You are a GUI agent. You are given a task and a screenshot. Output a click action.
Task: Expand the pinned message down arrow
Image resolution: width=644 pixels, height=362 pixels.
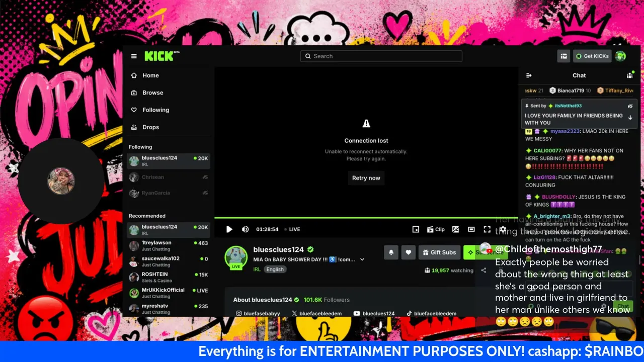630,118
